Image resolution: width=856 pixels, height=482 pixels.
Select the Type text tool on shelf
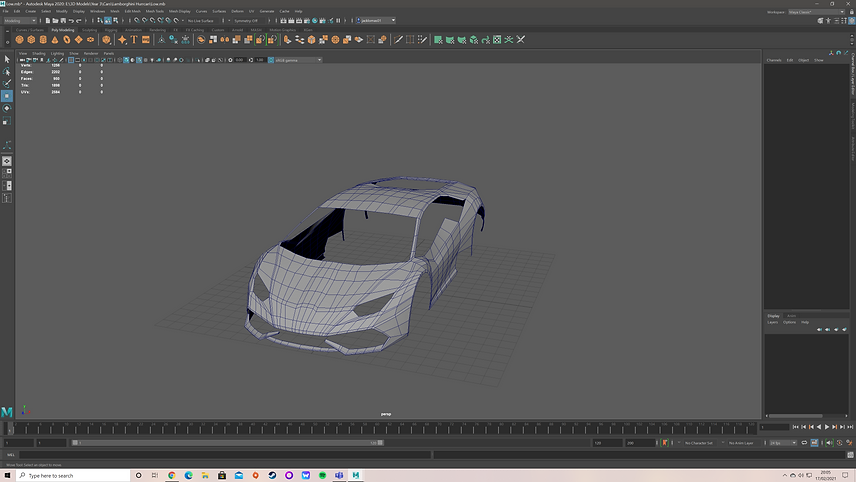[134, 40]
